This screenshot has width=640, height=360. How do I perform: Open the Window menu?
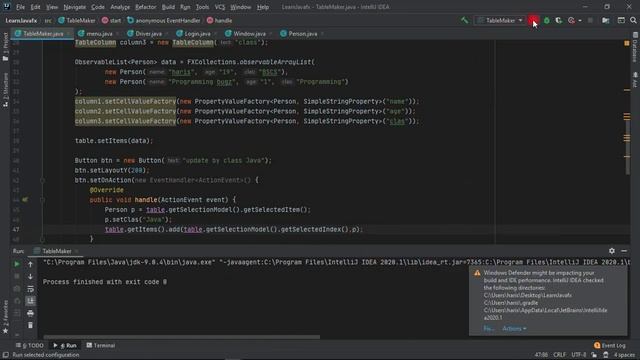241,7
